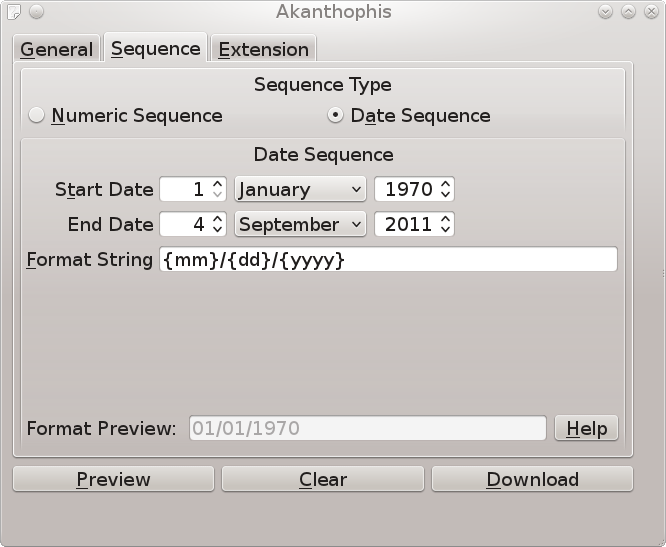Click the window menu icon in title bar

[14, 11]
